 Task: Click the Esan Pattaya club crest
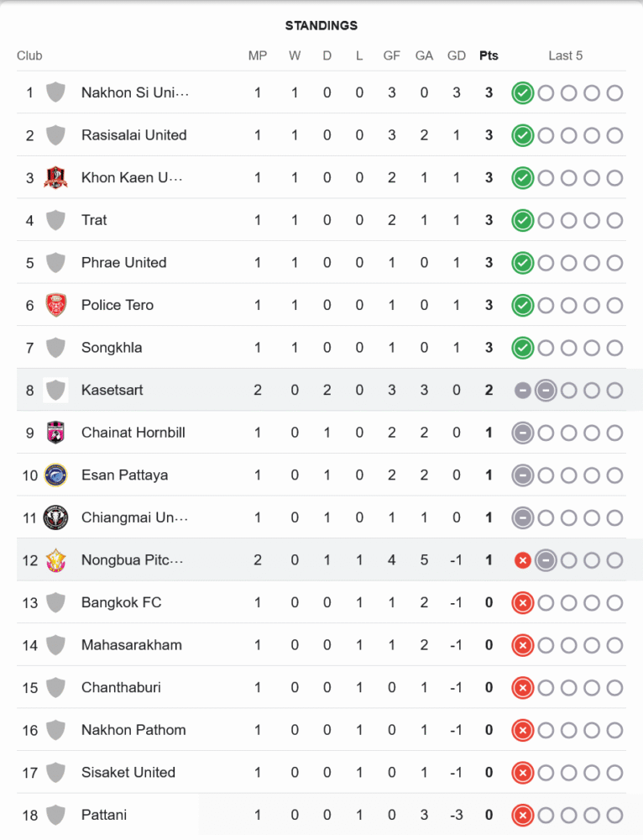[55, 475]
